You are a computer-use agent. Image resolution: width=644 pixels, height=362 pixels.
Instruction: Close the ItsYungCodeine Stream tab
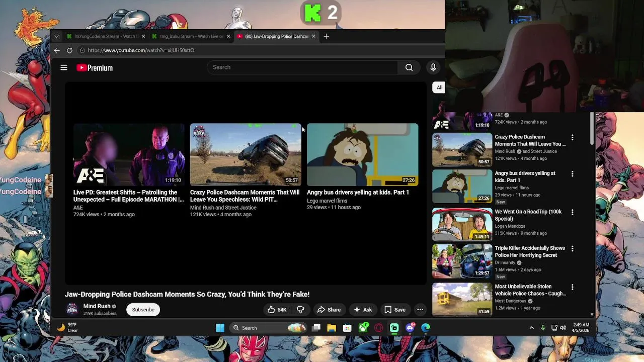tap(143, 36)
